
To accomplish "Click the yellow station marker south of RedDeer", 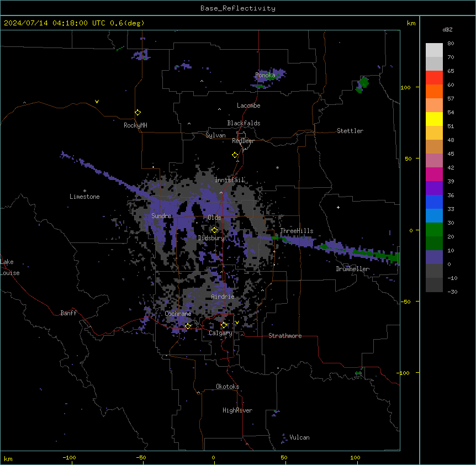I will [235, 155].
